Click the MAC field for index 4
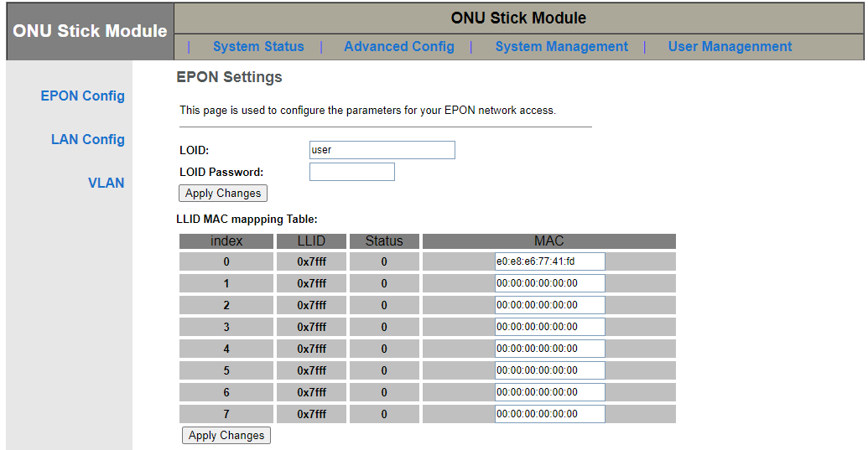The image size is (868, 450). pos(549,349)
